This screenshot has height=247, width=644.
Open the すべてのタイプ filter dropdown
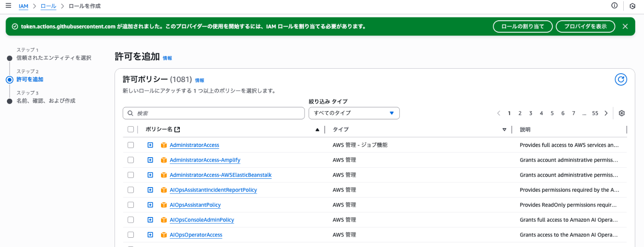(x=354, y=113)
